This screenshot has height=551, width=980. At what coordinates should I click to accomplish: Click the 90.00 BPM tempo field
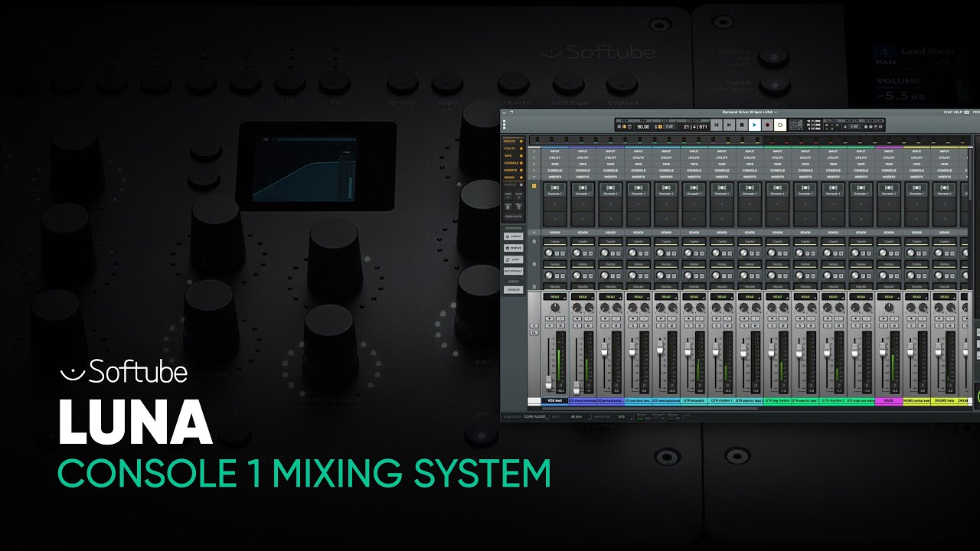(643, 127)
